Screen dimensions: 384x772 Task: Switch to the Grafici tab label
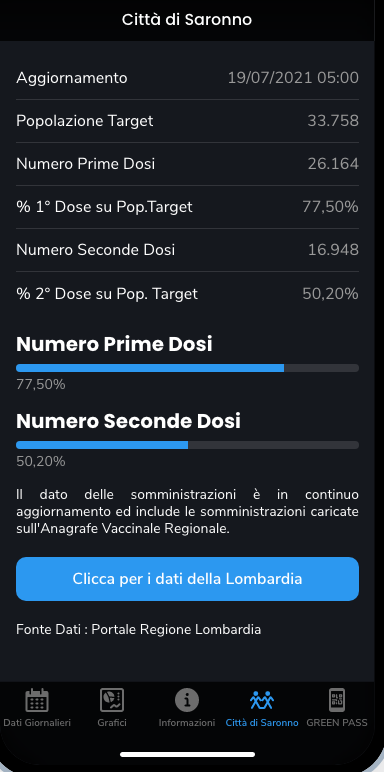112,723
